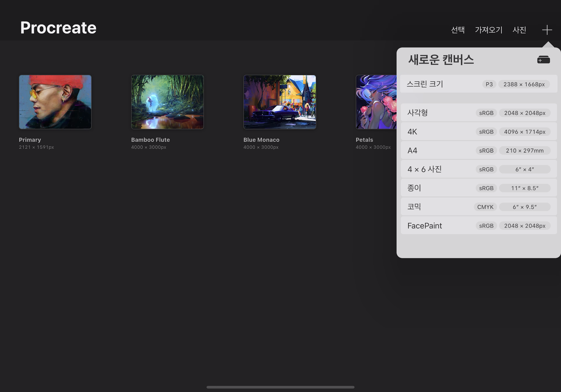Choose the 종이 paper preset
This screenshot has width=561, height=392.
click(x=478, y=188)
